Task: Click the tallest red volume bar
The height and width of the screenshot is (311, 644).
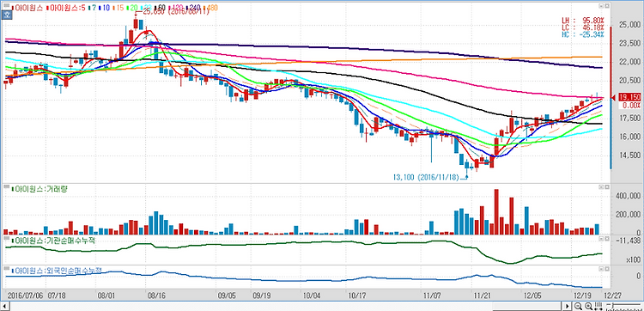Action: click(x=496, y=212)
